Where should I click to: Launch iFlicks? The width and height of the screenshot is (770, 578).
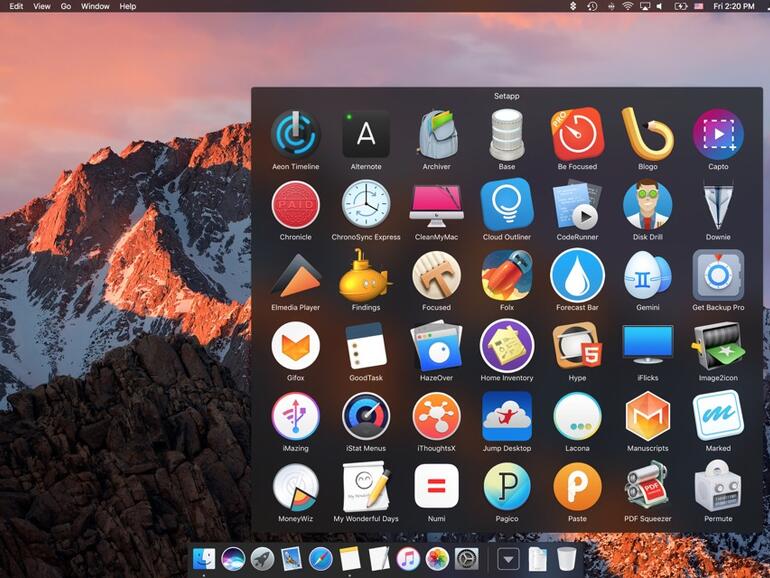(648, 344)
